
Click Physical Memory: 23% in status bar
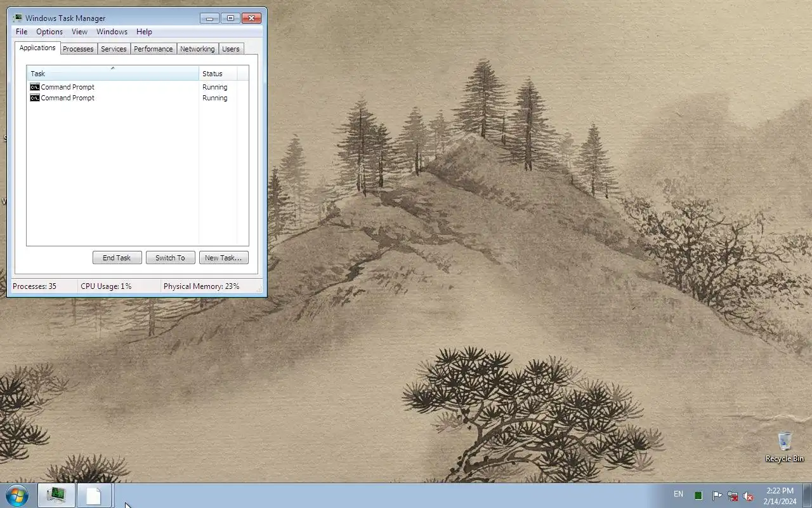click(x=201, y=286)
